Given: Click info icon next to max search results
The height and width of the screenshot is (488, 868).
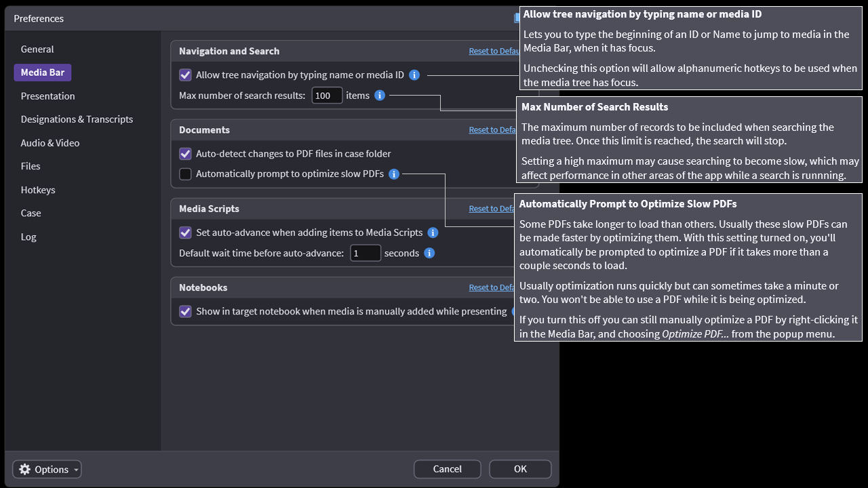Looking at the screenshot, I should (380, 96).
